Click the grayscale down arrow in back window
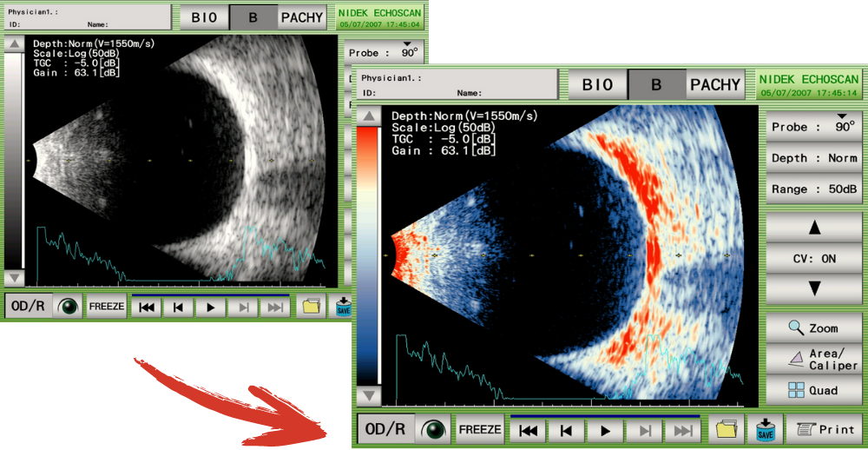This screenshot has height=450, width=868. [15, 278]
